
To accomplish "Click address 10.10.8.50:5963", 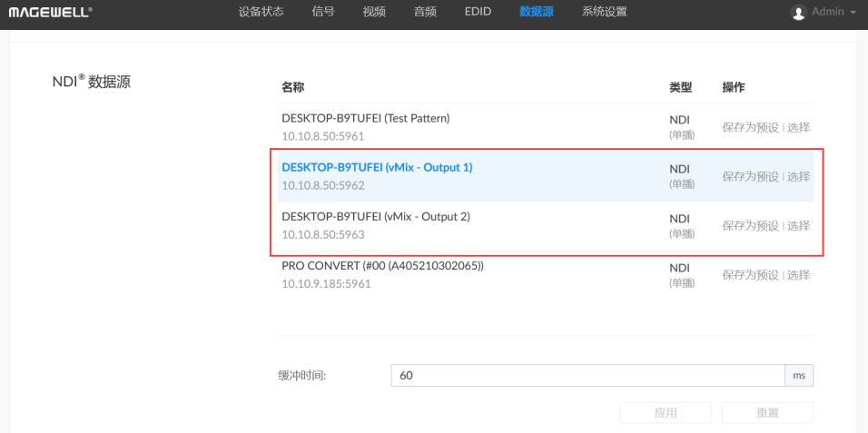I will point(322,235).
